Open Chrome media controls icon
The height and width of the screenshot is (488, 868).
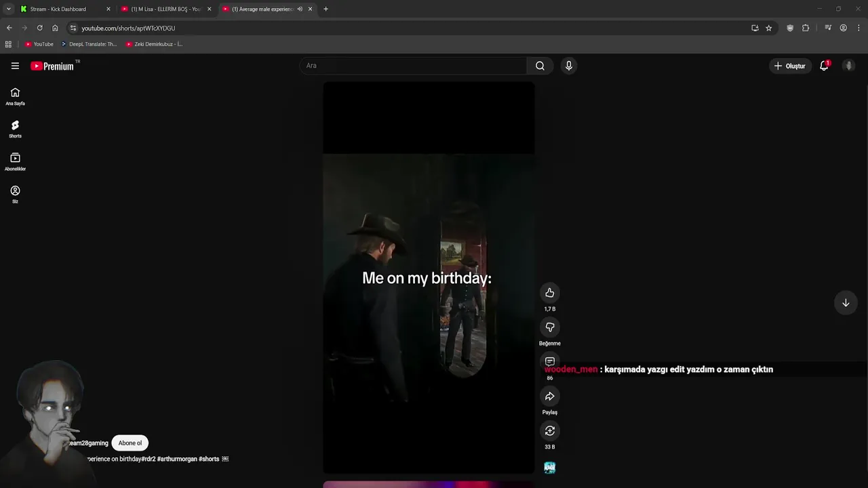point(828,28)
